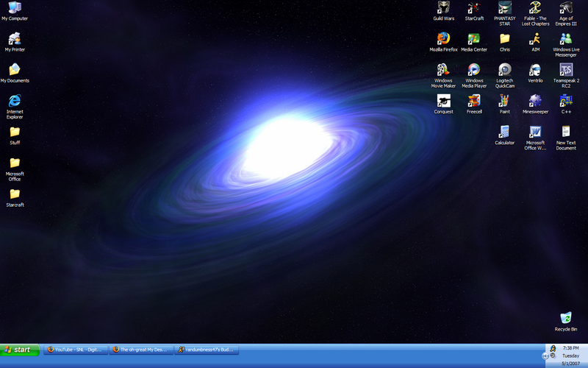The image size is (588, 368).
Task: Select the Starcraft folder on the left
Action: [15, 198]
